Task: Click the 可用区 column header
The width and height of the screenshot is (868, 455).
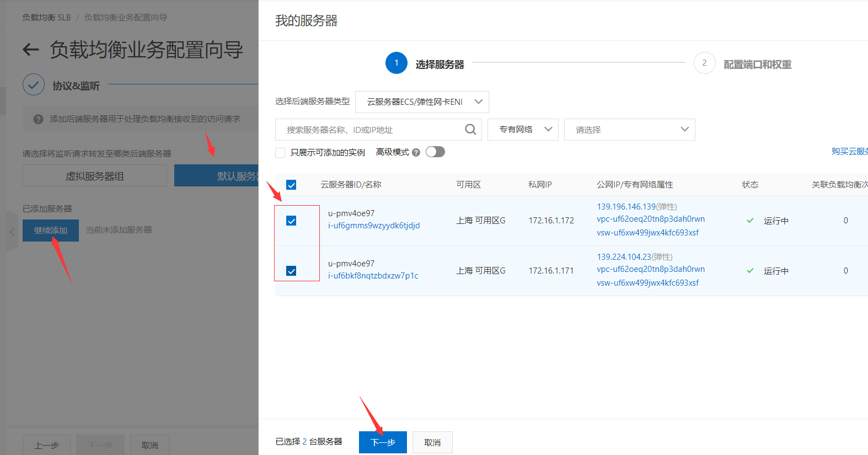Action: pos(468,185)
